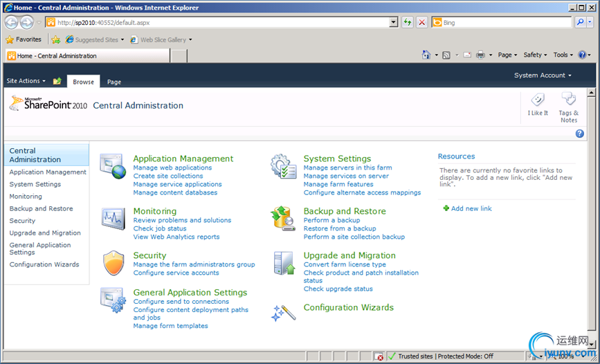This screenshot has width=600, height=364.
Task: Click the Upgrade and Migration server icon
Action: pos(284,264)
